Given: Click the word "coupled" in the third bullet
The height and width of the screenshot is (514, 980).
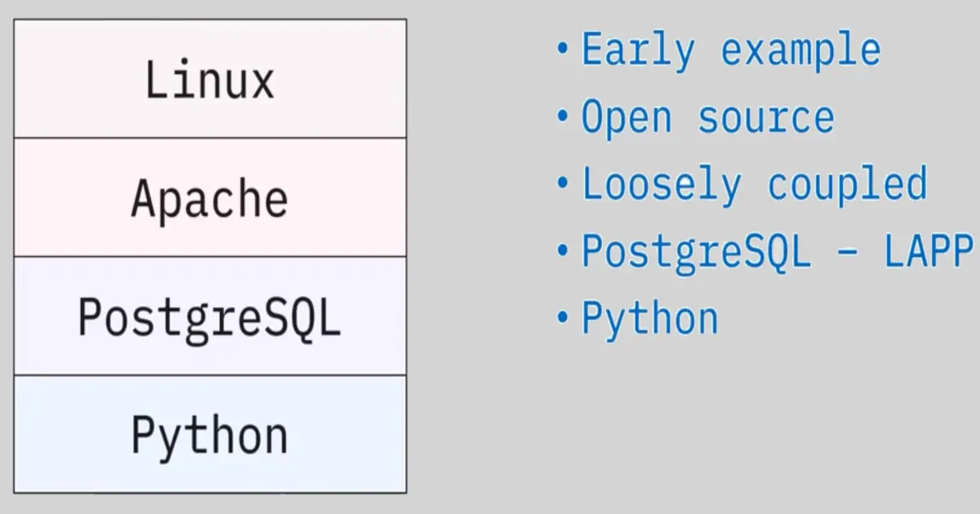Looking at the screenshot, I should [847, 185].
